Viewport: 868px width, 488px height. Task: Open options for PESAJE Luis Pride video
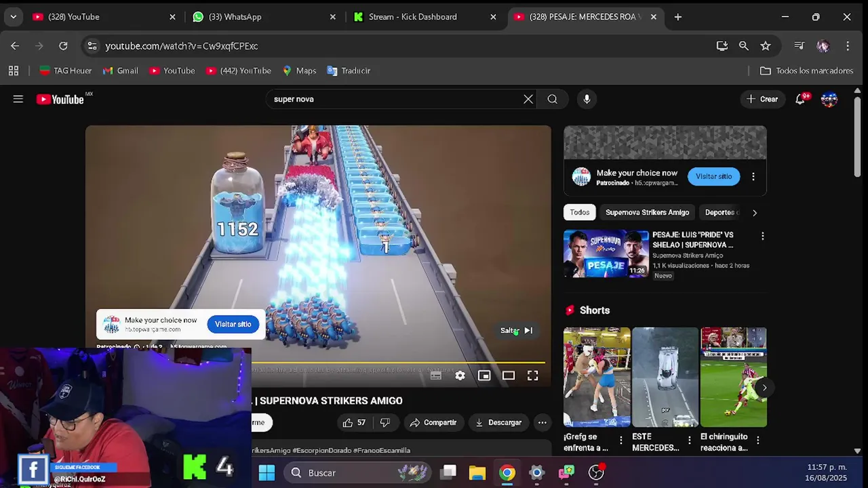pyautogui.click(x=762, y=236)
